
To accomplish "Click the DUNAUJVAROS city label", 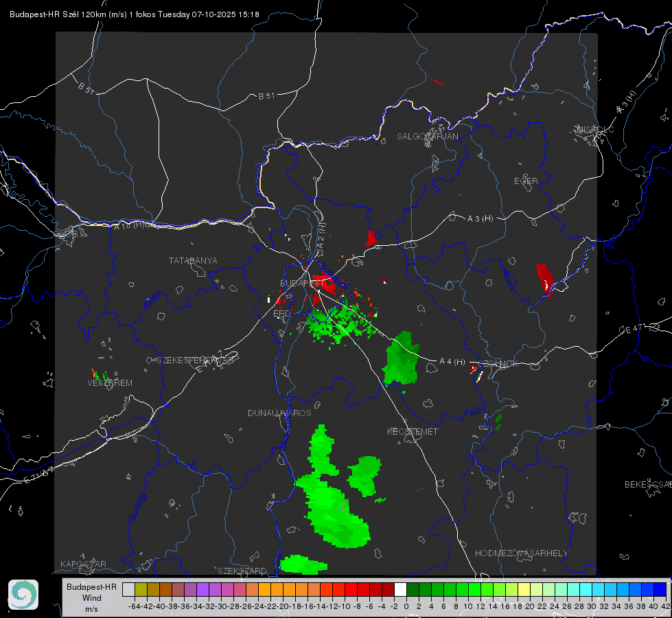I will [x=279, y=413].
